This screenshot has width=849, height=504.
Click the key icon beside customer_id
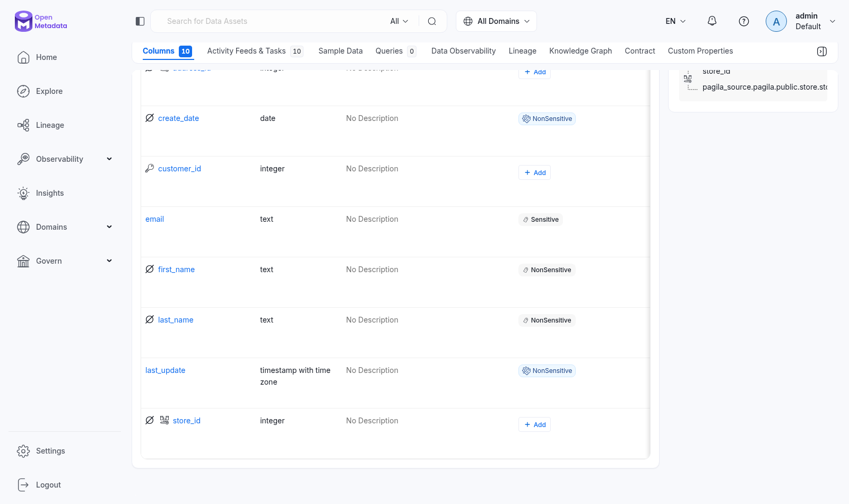pyautogui.click(x=150, y=168)
